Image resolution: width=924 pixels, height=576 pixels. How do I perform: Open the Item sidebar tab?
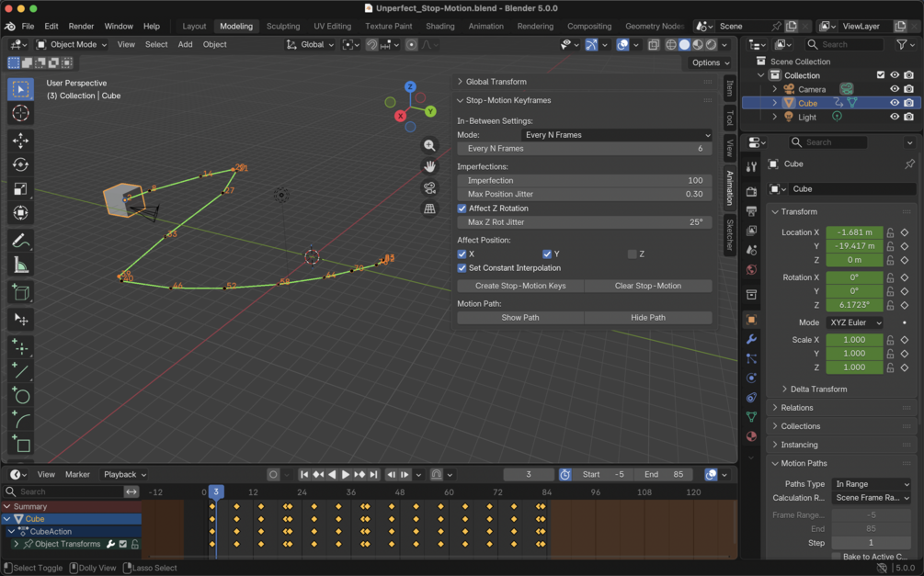click(730, 88)
